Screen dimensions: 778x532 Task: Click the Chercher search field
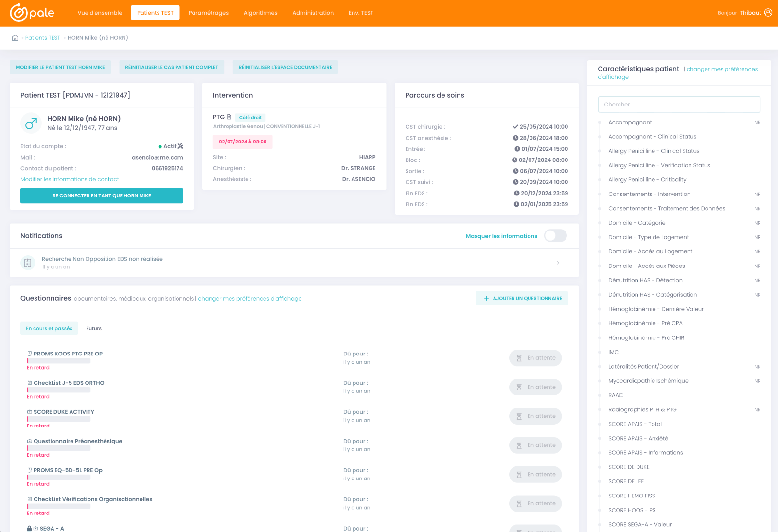pyautogui.click(x=679, y=105)
